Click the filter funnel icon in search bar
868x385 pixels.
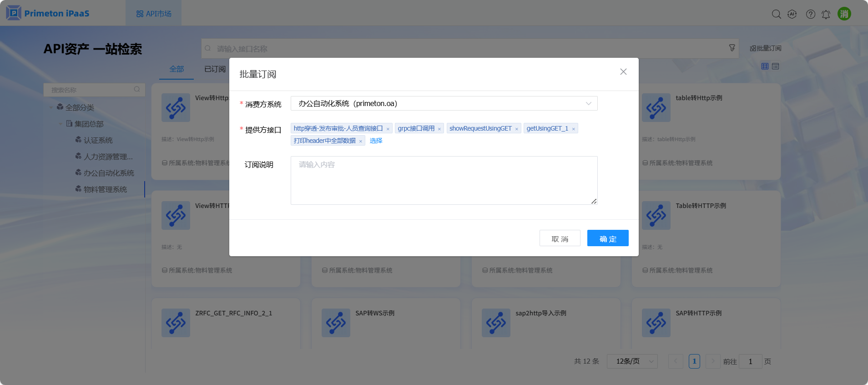732,48
